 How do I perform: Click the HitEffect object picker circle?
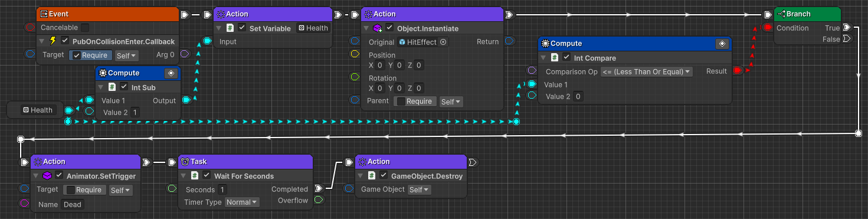click(443, 42)
